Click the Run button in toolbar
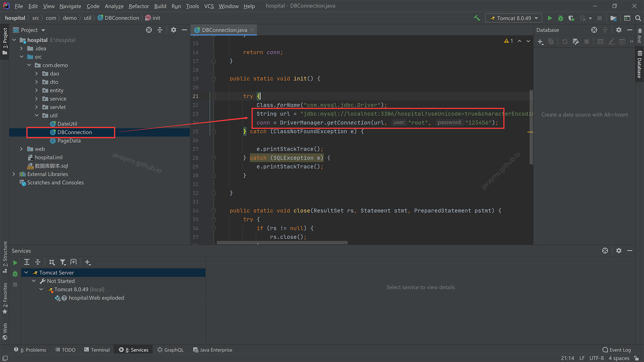Image resolution: width=644 pixels, height=362 pixels. (549, 18)
